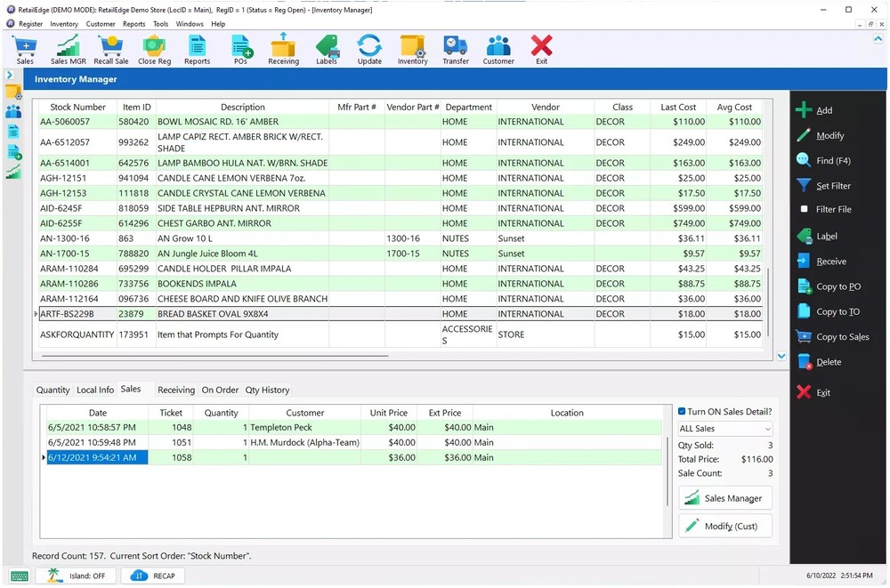Click the Close Reg toolbar icon
Image resolution: width=890 pixels, height=588 pixels.
pyautogui.click(x=154, y=49)
